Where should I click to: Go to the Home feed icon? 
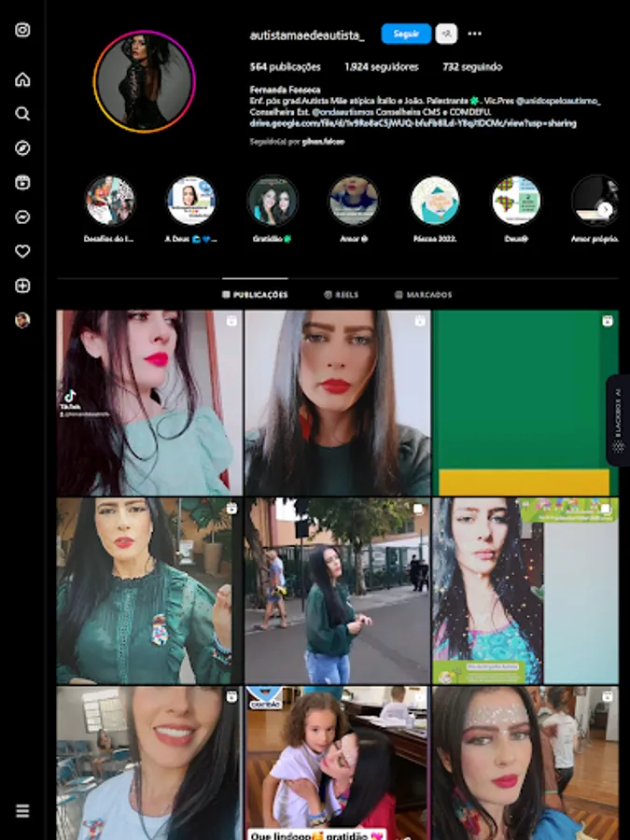coord(22,79)
